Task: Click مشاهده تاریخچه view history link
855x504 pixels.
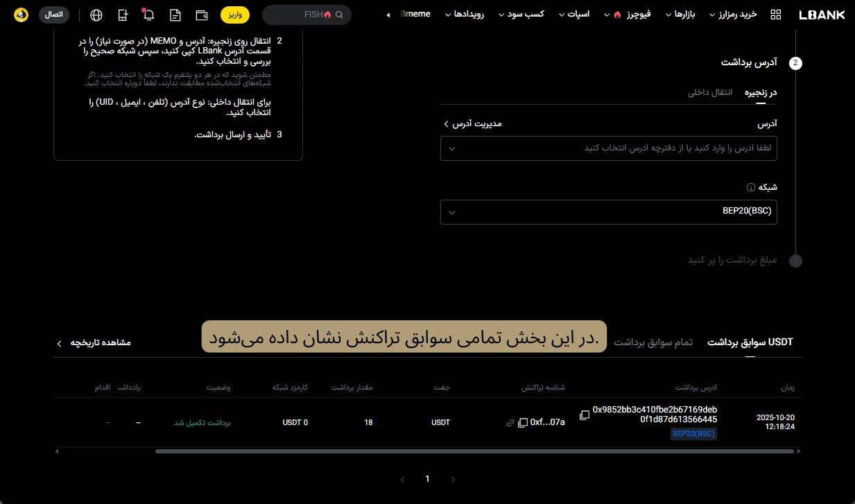Action: [94, 342]
